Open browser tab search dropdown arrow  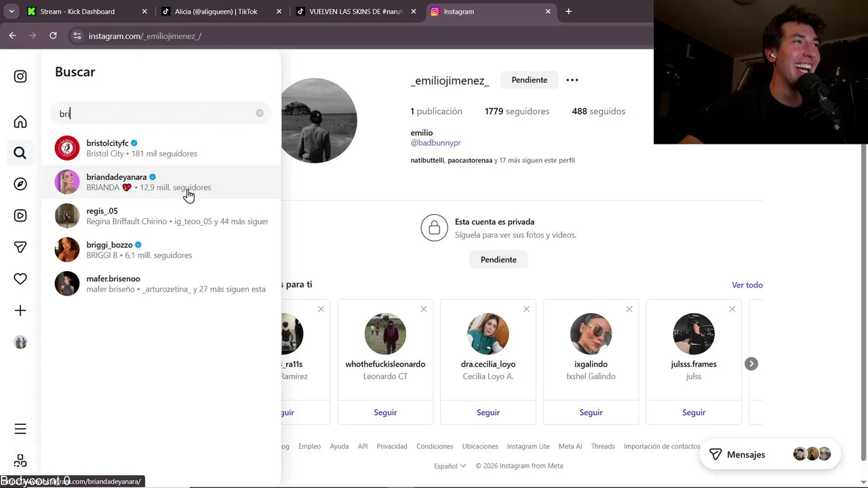click(x=12, y=12)
